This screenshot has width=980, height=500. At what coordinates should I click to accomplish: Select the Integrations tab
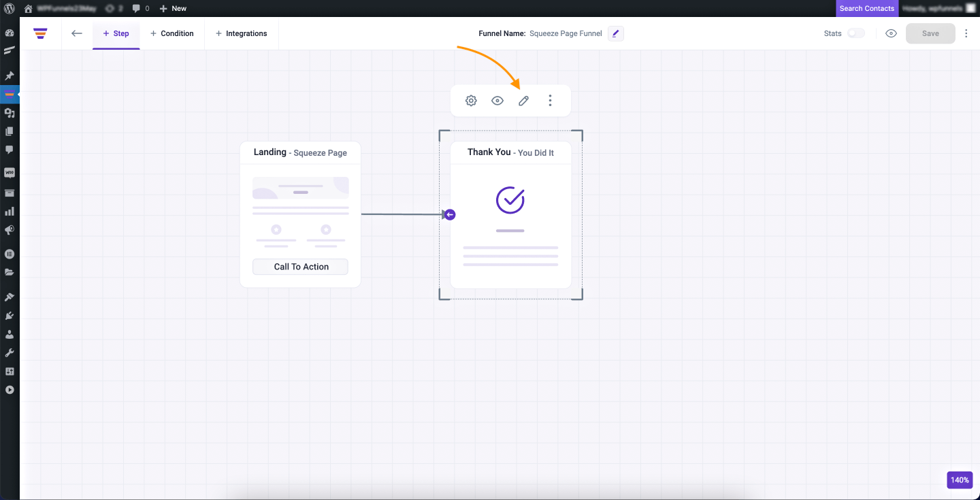pos(242,33)
